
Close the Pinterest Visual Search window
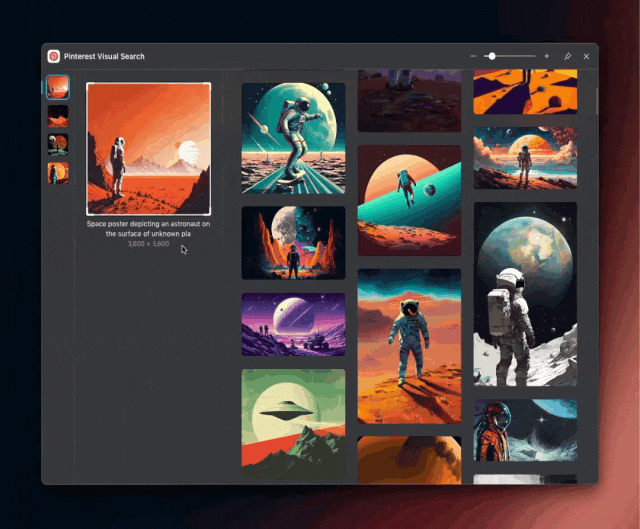[x=586, y=56]
